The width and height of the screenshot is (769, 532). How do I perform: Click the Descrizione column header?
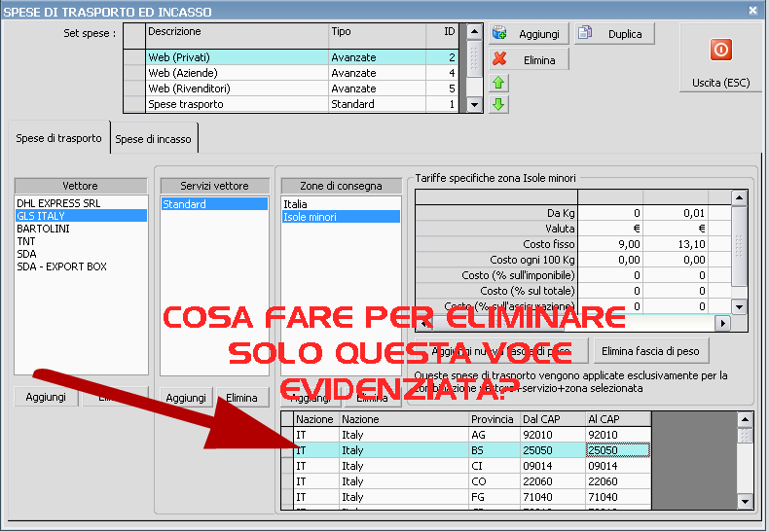(237, 36)
